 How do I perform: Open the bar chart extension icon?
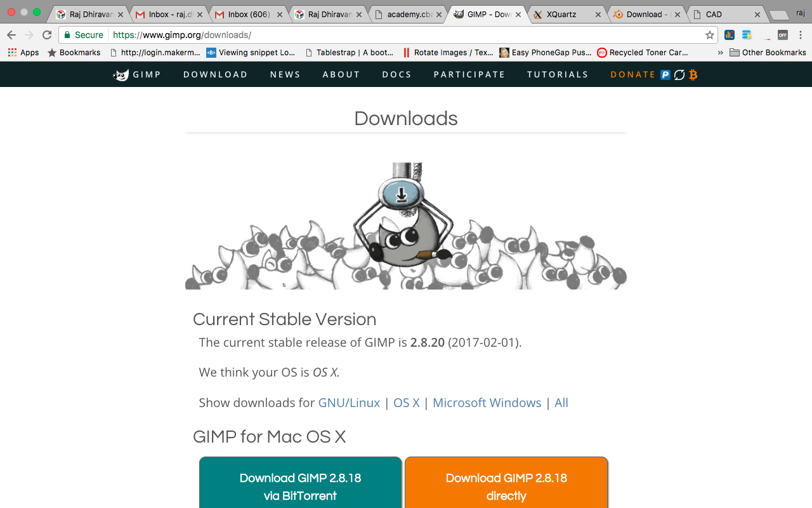730,35
